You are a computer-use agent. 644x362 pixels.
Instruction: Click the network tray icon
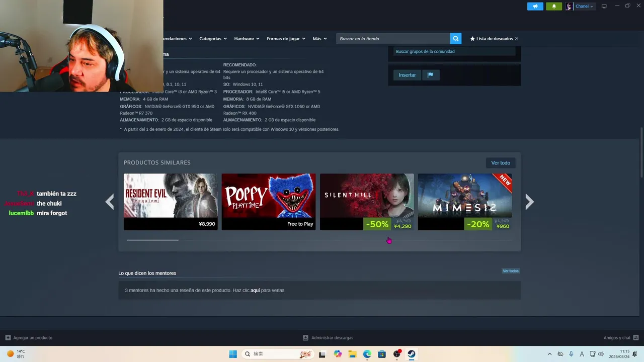coord(593,354)
